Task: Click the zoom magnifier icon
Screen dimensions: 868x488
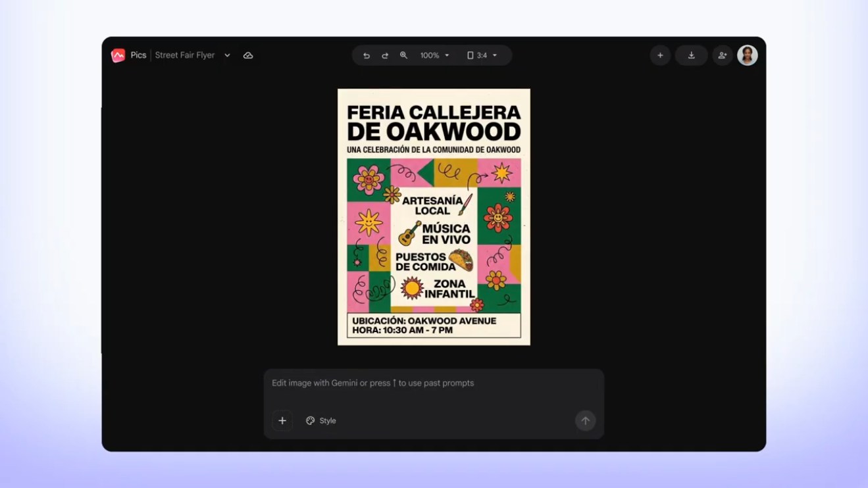Action: [403, 55]
